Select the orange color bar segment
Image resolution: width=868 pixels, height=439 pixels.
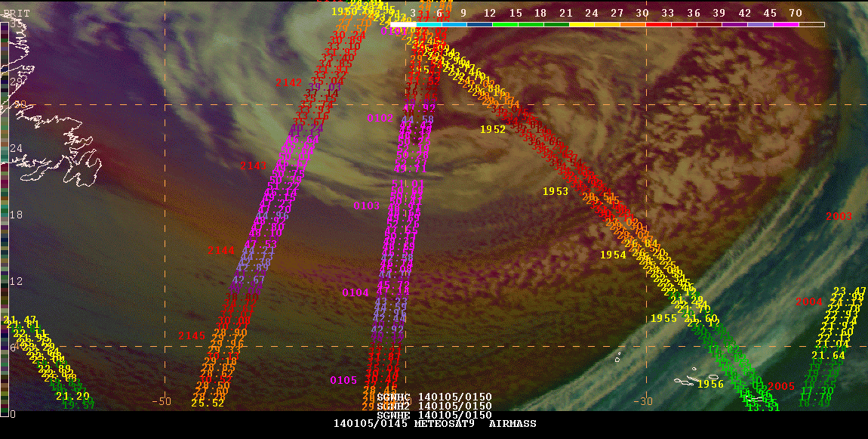click(x=633, y=24)
